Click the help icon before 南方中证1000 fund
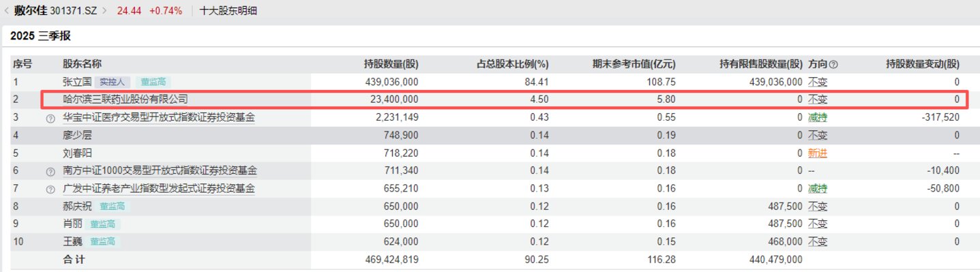This screenshot has width=980, height=272. [x=50, y=171]
